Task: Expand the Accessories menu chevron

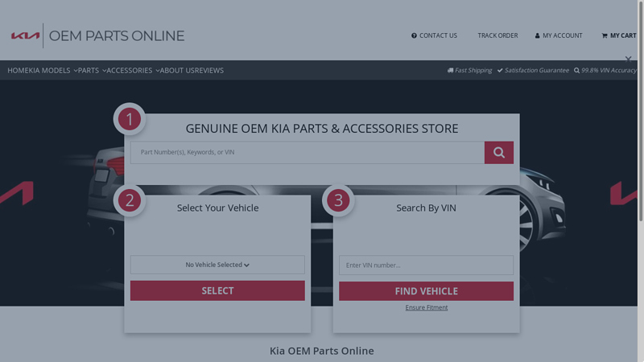Action: [158, 71]
